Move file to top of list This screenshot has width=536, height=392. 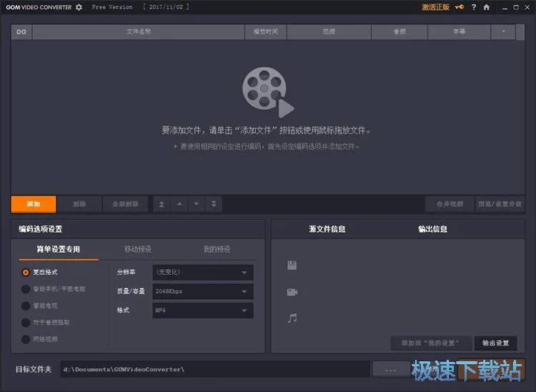coord(162,204)
